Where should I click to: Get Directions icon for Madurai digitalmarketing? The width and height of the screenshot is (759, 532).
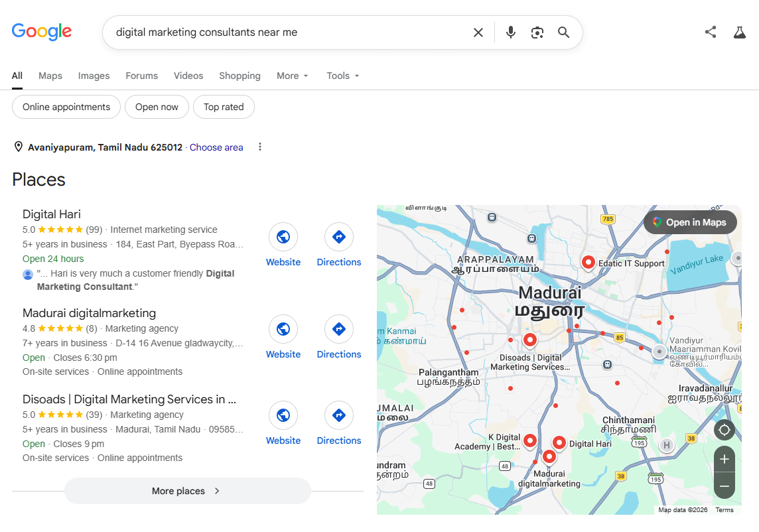(x=339, y=329)
